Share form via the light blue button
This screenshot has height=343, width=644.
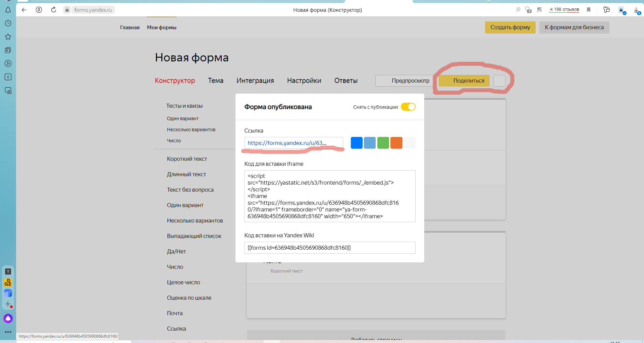pos(370,143)
